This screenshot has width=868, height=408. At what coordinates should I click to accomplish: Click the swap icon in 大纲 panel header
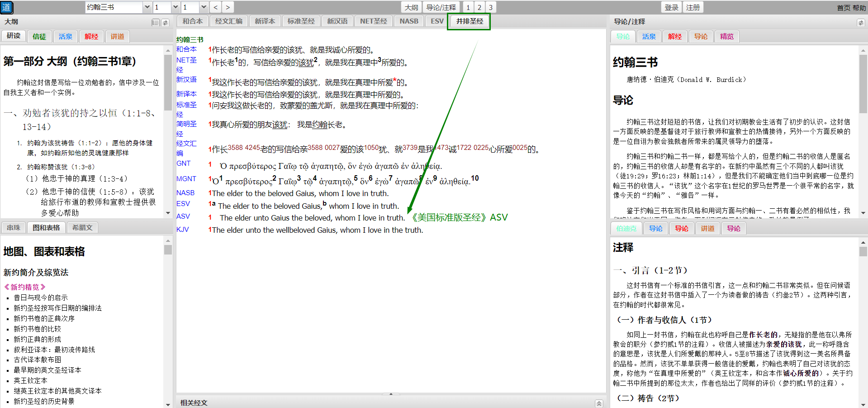[x=166, y=23]
